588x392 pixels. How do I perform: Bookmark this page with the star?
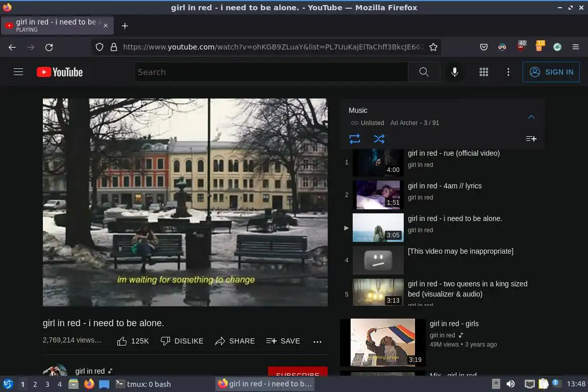coord(433,47)
